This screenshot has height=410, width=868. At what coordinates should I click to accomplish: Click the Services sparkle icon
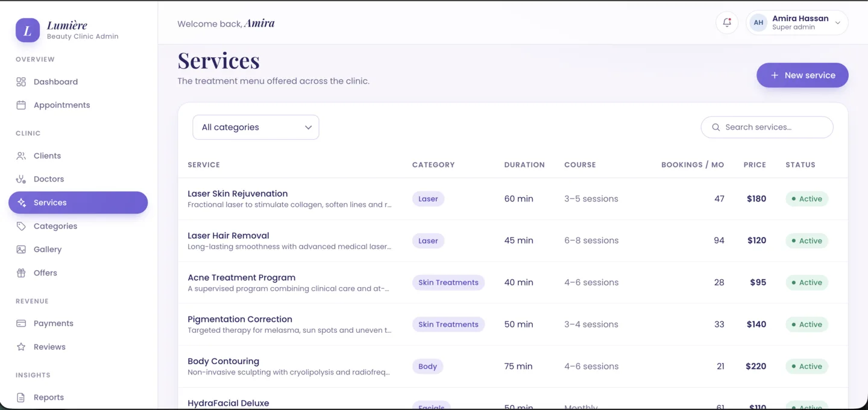21,203
